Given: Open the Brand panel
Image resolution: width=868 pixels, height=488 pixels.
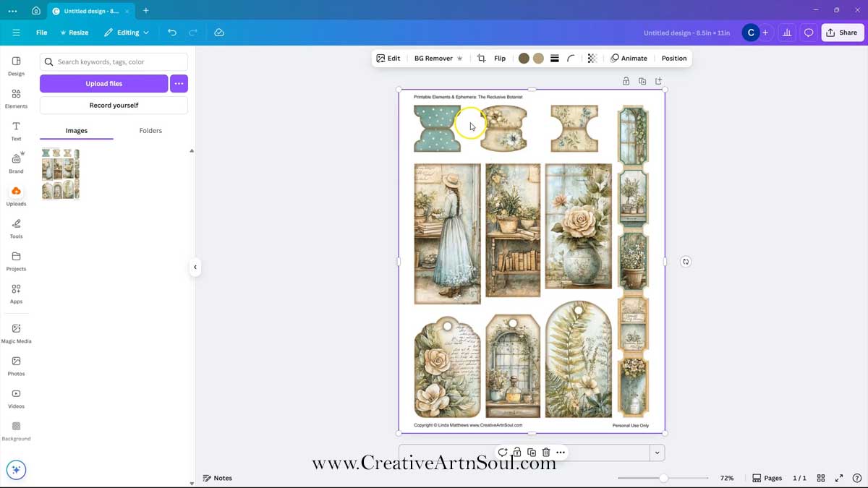Looking at the screenshot, I should [16, 163].
